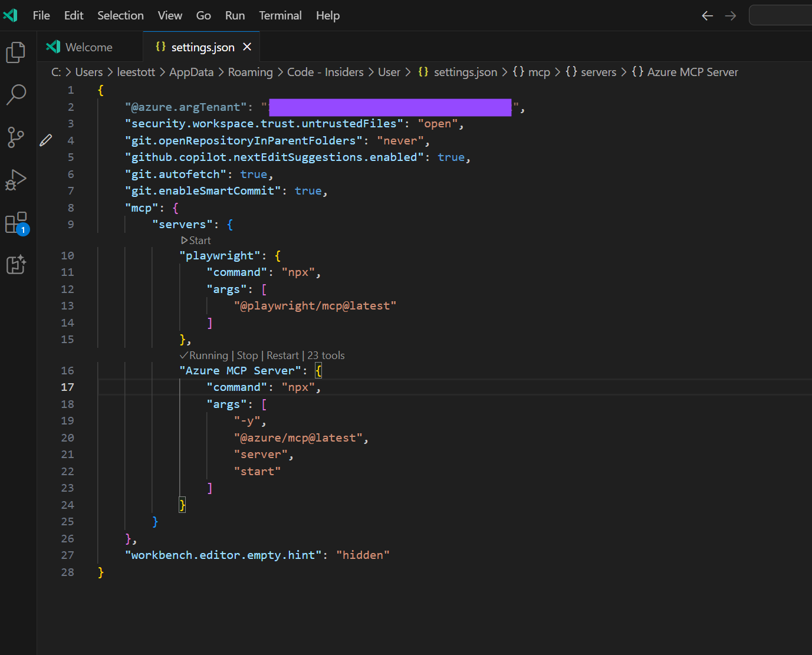Open the Search view icon
The image size is (812, 655).
tap(16, 94)
